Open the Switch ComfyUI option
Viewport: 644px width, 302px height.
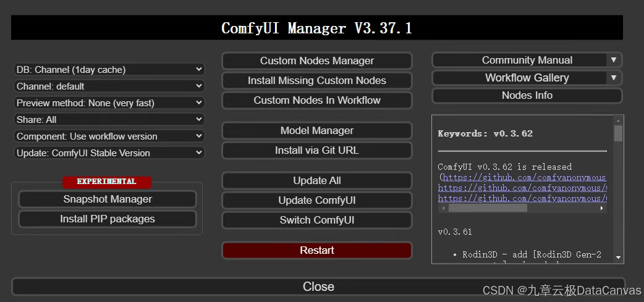pyautogui.click(x=316, y=220)
